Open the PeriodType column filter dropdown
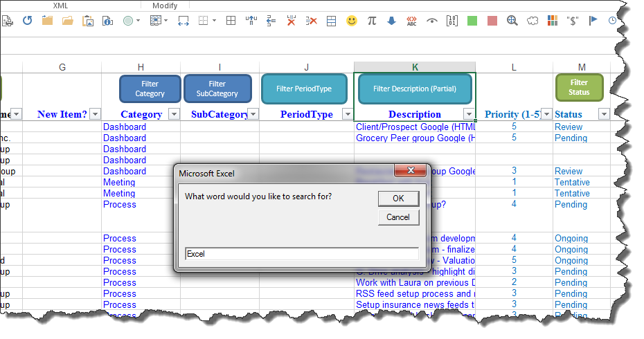This screenshot has width=644, height=339. (x=348, y=113)
